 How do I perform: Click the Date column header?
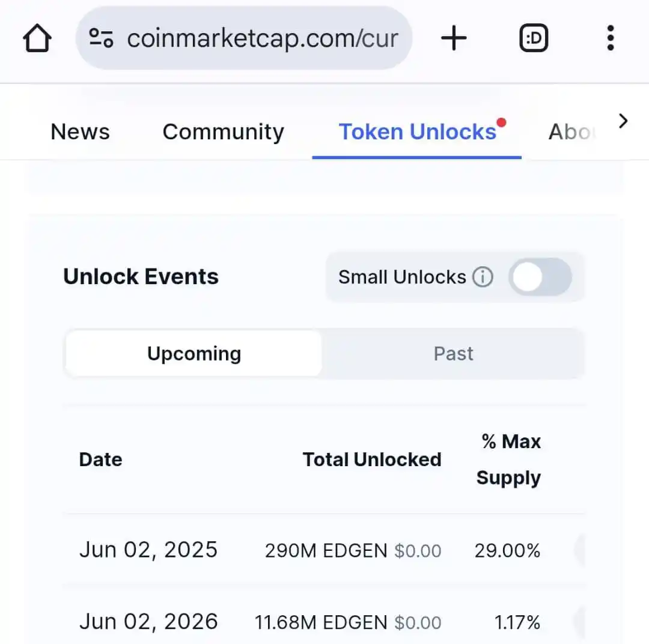(100, 459)
